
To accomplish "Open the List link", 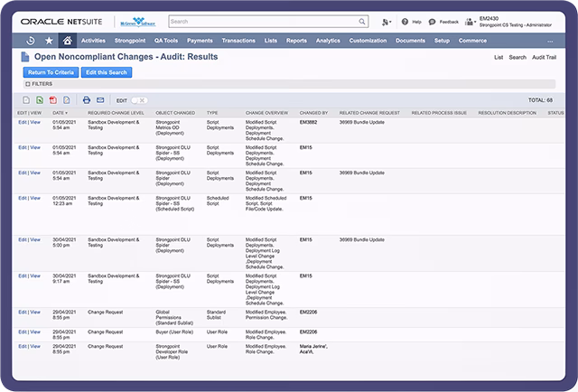I will [499, 57].
